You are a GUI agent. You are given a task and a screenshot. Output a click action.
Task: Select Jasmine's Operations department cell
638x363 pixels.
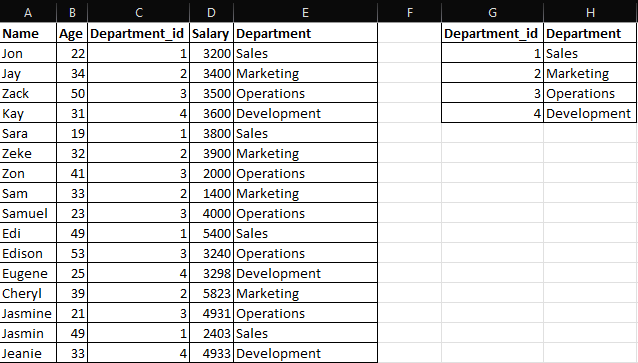pyautogui.click(x=306, y=313)
